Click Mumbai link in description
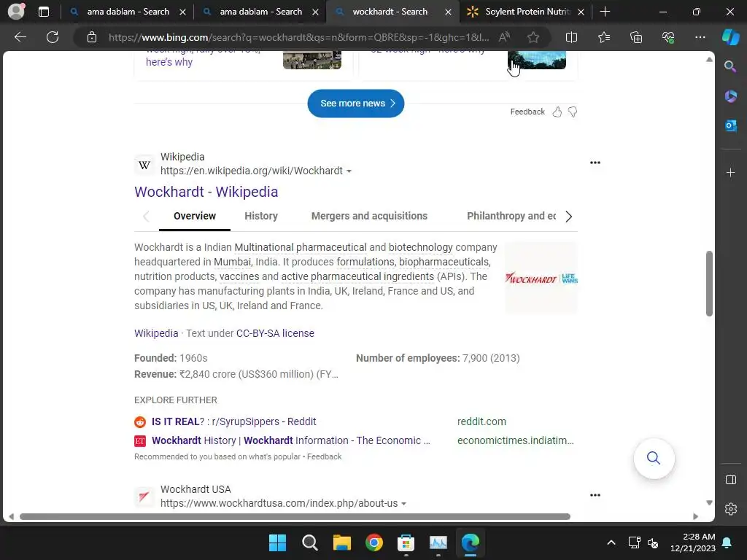The image size is (747, 560). click(x=232, y=262)
